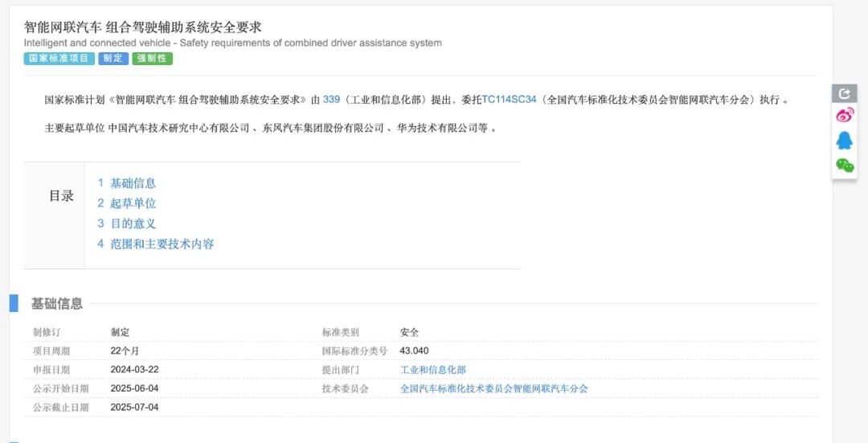The image size is (868, 443).
Task: Open 工业和信息化部 link in 提出部门 row
Action: coord(433,370)
